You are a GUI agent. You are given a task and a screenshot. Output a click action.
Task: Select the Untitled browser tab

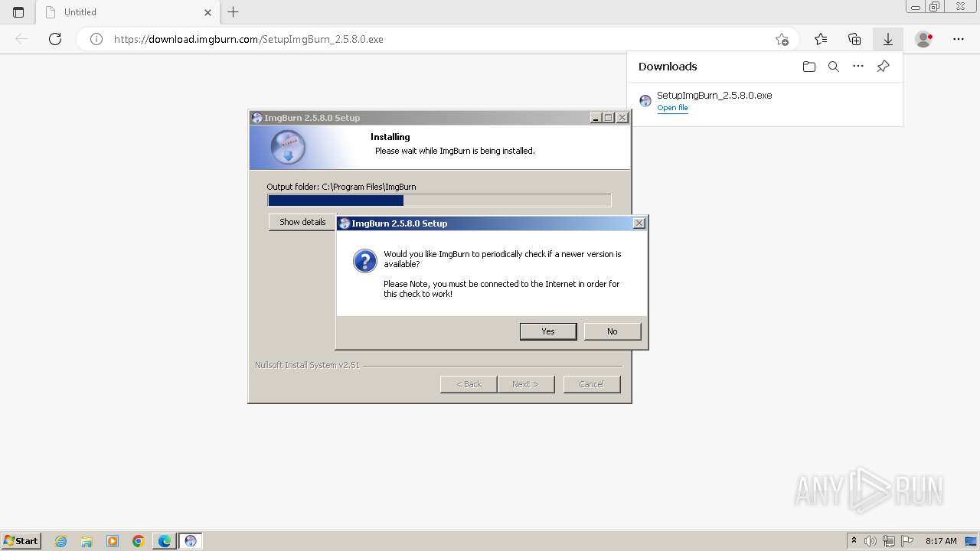(129, 12)
